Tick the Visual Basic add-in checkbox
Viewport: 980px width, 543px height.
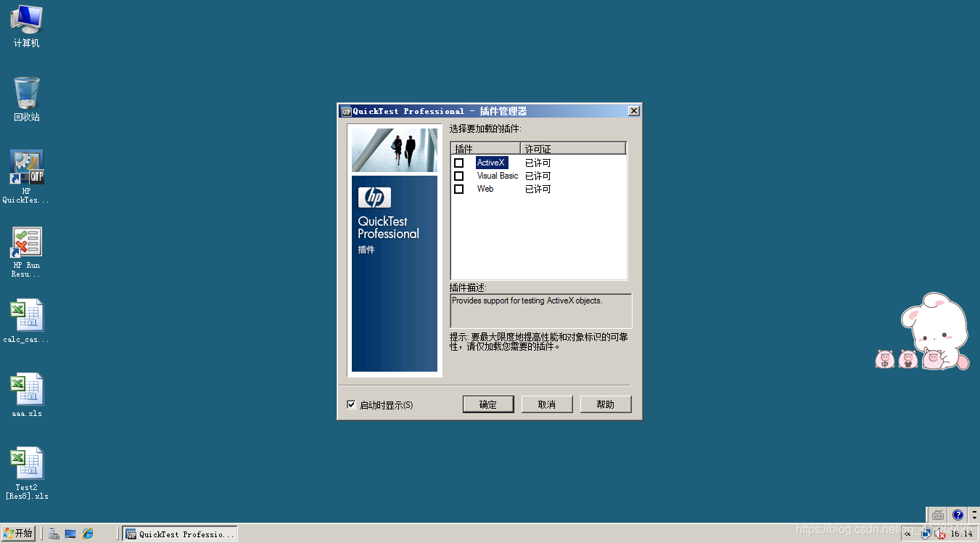pos(458,176)
